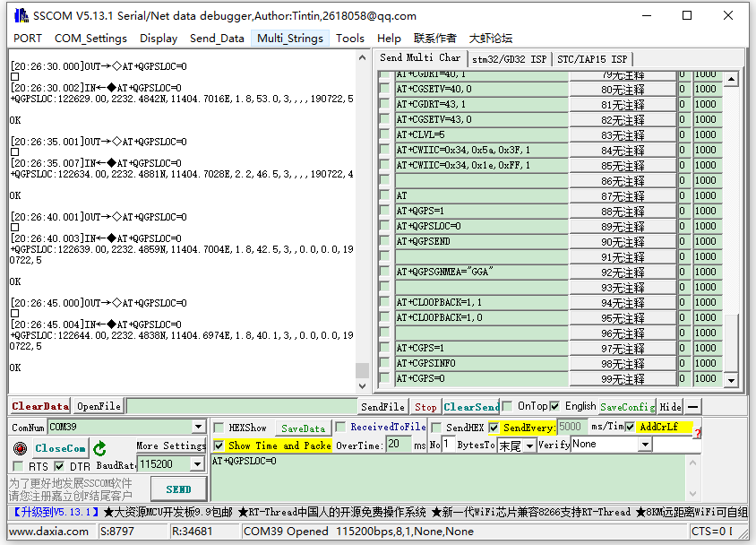Viewport: 756px width, 545px height.
Task: Collapse panel with the dash button beside Hide
Action: point(692,407)
